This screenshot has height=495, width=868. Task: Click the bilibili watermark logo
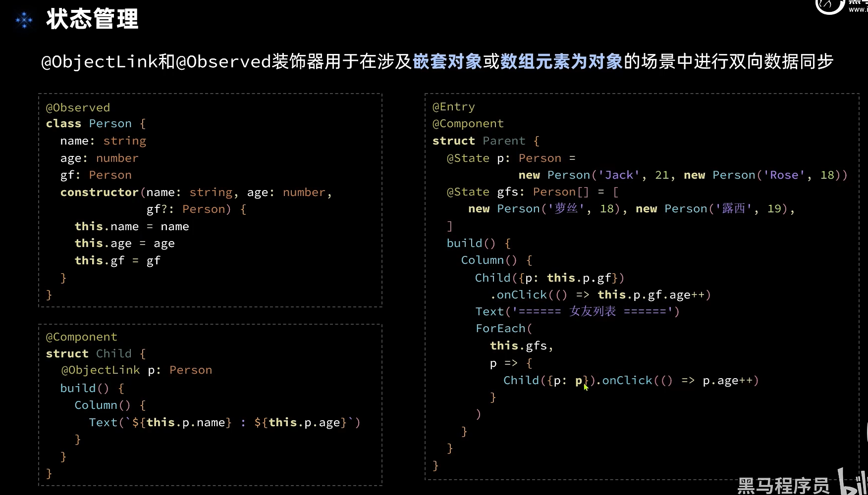coord(853,482)
